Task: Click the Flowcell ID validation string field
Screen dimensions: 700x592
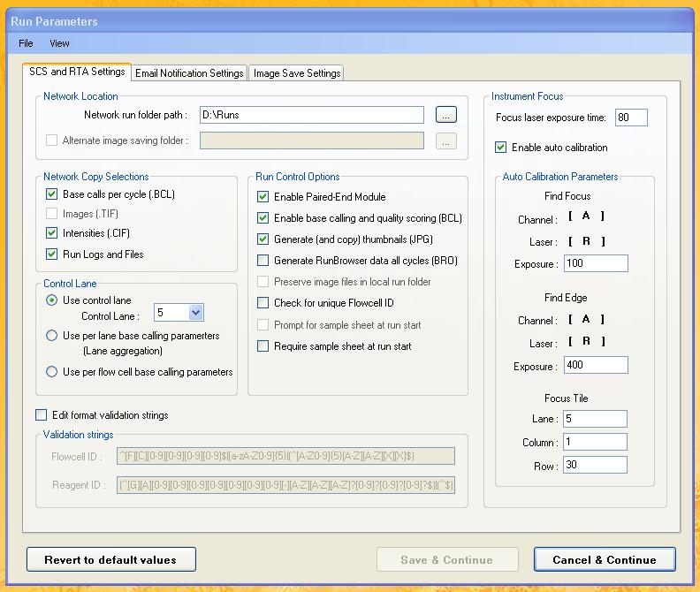Action: 285,456
